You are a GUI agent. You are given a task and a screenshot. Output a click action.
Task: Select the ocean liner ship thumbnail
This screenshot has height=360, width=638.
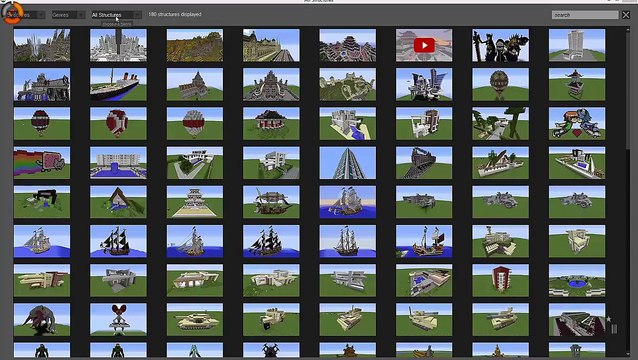click(x=118, y=84)
